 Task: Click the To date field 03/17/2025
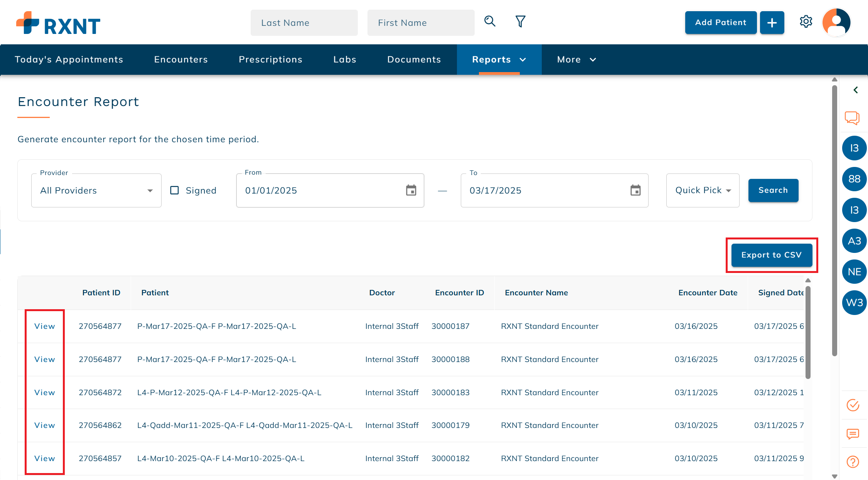(x=555, y=190)
